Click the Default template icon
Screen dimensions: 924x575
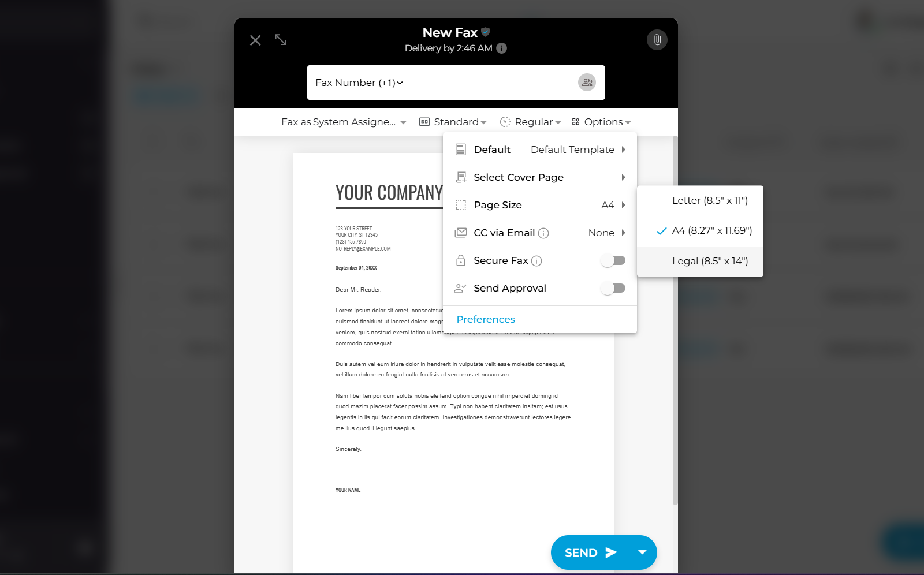(x=461, y=150)
